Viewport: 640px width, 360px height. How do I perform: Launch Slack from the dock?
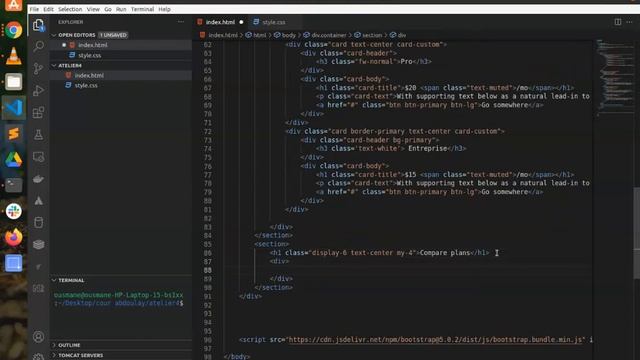pos(13,211)
